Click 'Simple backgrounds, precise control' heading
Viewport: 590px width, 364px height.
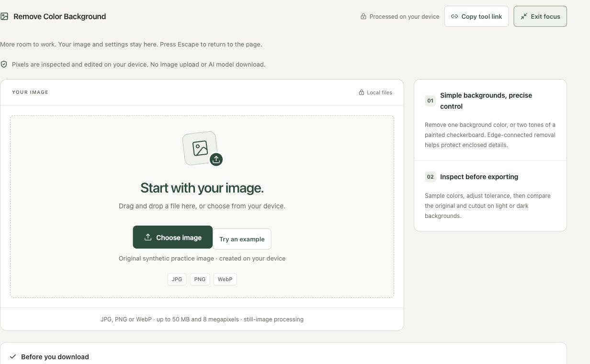click(x=486, y=101)
